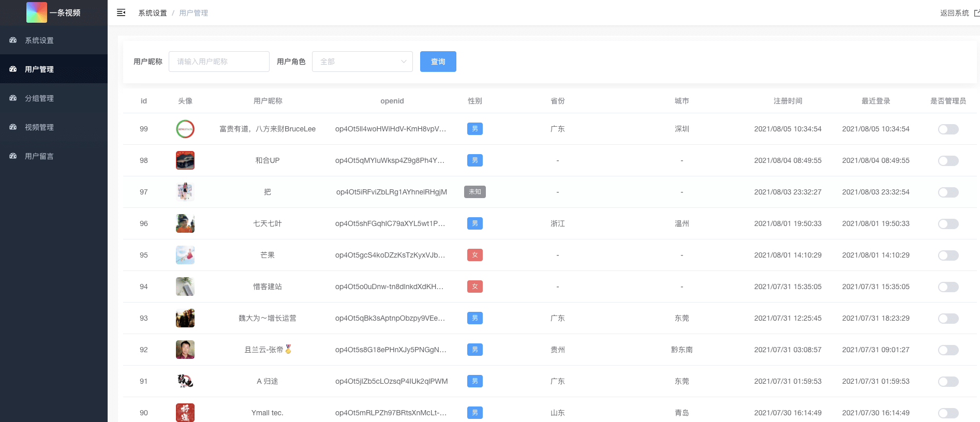Toggle admin switch for user 和合UP
Image resolution: width=980 pixels, height=422 pixels.
pyautogui.click(x=948, y=161)
